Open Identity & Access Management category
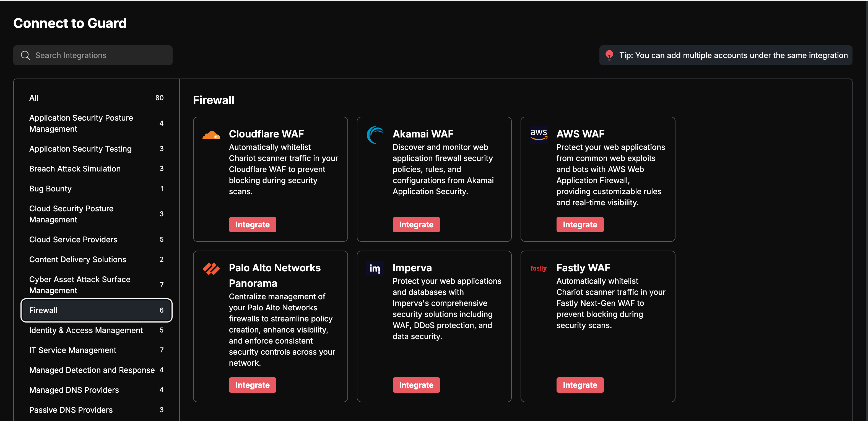The width and height of the screenshot is (868, 421). click(x=96, y=330)
